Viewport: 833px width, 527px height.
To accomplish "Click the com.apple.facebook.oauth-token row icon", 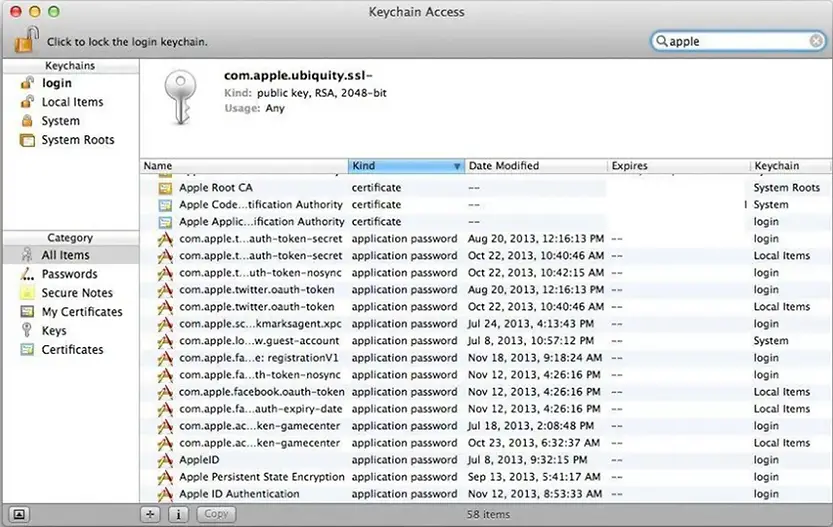I will click(165, 392).
